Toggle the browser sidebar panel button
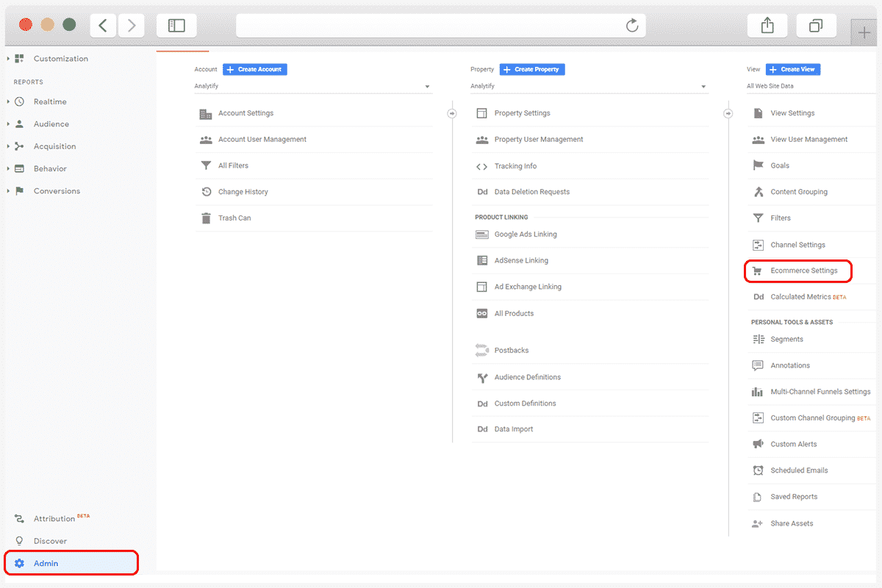 [x=176, y=26]
